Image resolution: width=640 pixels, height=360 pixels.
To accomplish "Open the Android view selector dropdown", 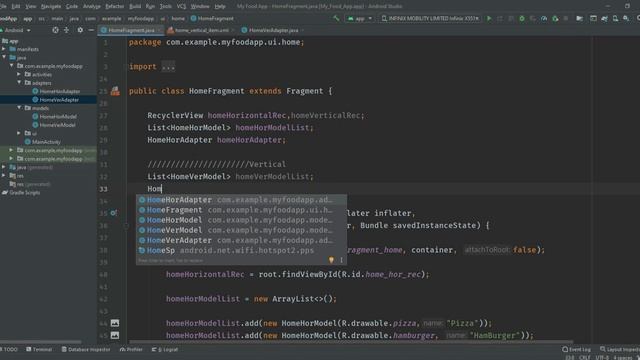I will coord(16,30).
